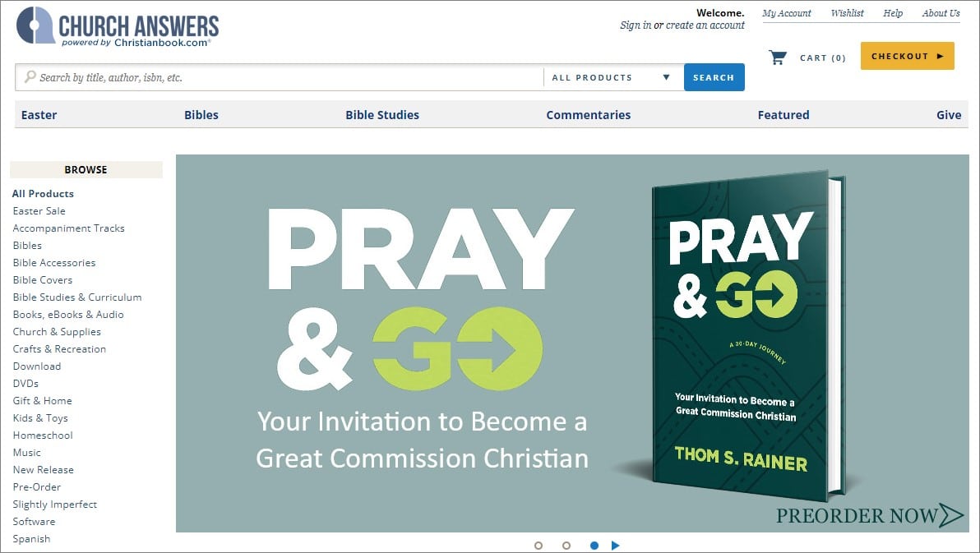Screen dimensions: 980x553
Task: Click the Church Answers logo
Action: 118,27
